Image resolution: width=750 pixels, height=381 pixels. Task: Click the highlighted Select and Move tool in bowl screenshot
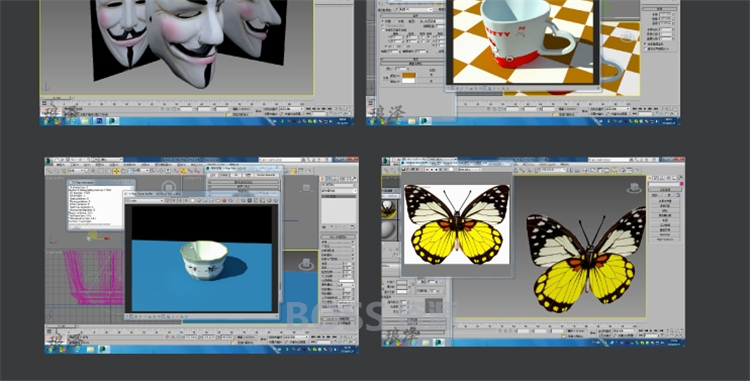coord(117,171)
